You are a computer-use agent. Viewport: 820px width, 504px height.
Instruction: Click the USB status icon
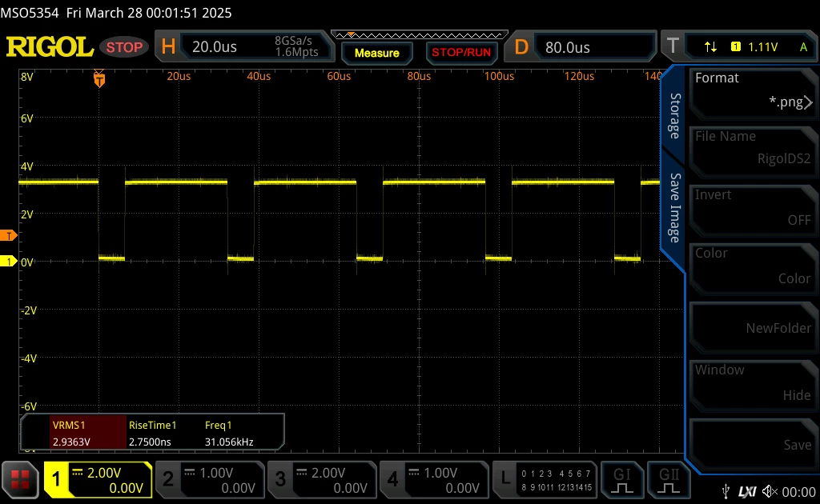[726, 491]
